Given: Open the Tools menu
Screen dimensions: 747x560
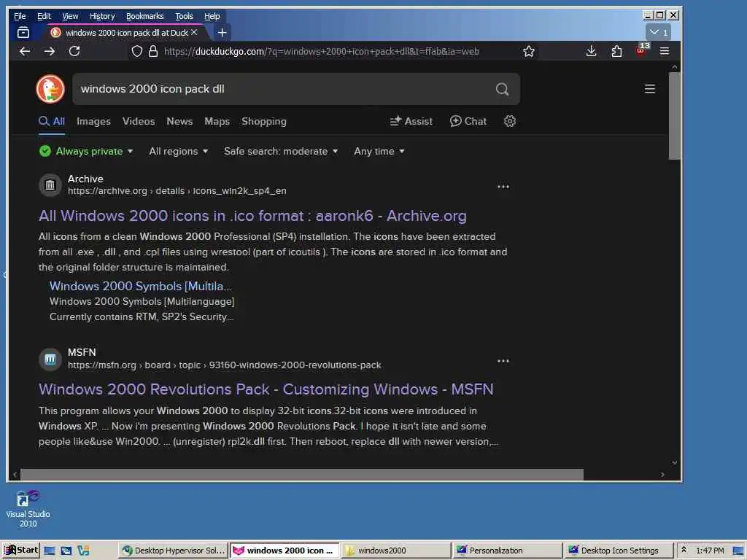Looking at the screenshot, I should tap(184, 16).
